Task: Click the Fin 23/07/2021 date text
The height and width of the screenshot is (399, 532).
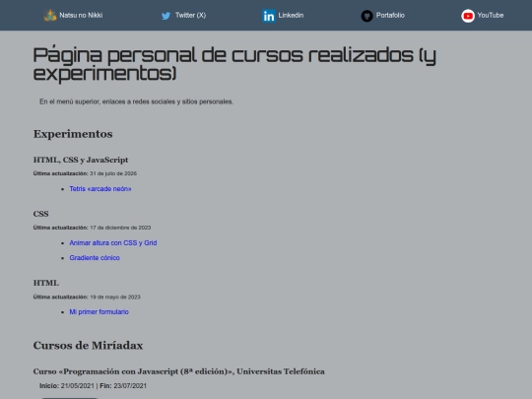Action: [x=123, y=386]
